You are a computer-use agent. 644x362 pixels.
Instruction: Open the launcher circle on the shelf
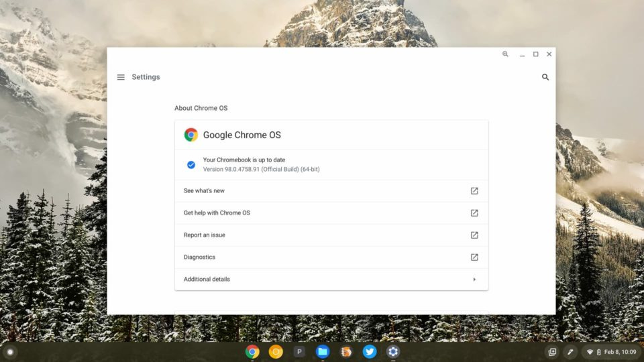pyautogui.click(x=10, y=352)
